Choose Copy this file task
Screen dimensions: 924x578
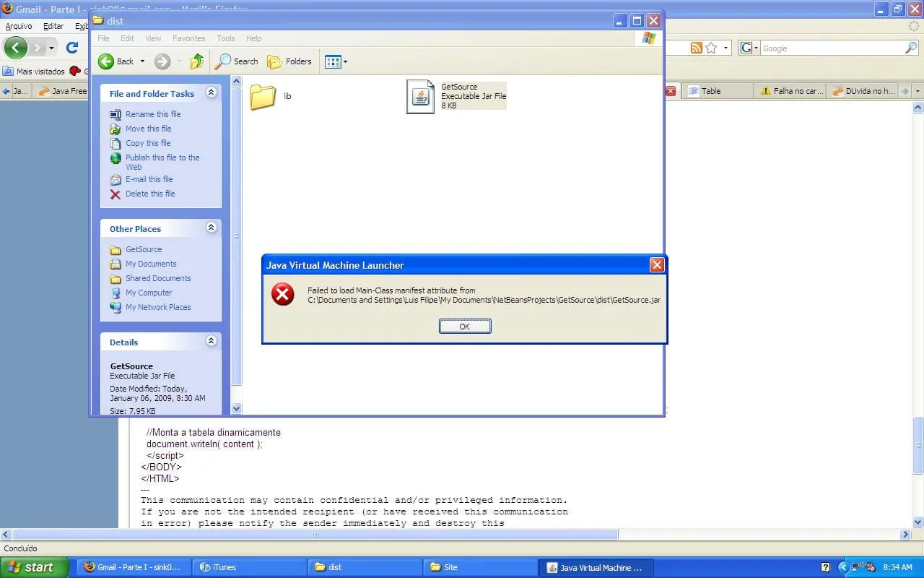click(x=148, y=143)
